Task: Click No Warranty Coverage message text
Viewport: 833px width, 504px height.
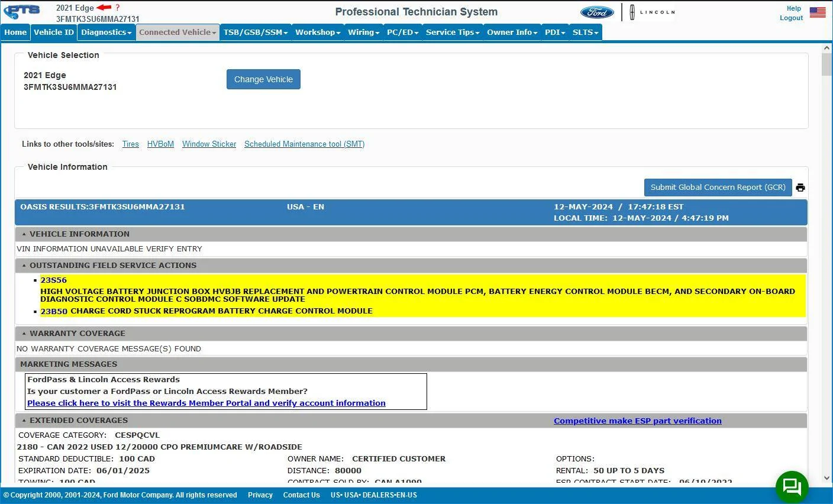Action: [109, 349]
